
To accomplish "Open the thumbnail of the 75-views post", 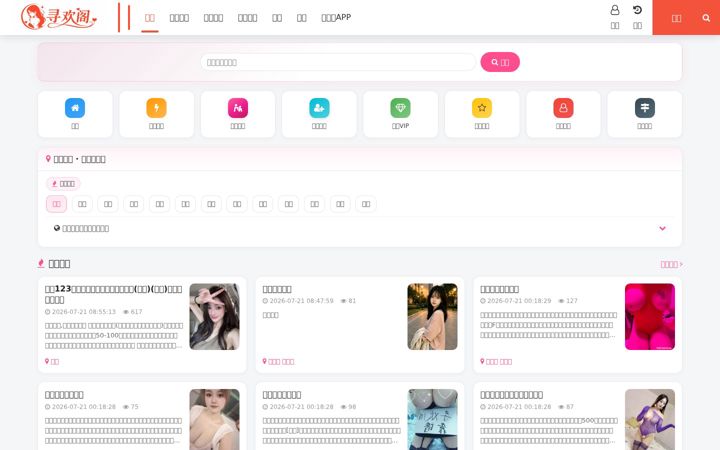I will pos(214,419).
